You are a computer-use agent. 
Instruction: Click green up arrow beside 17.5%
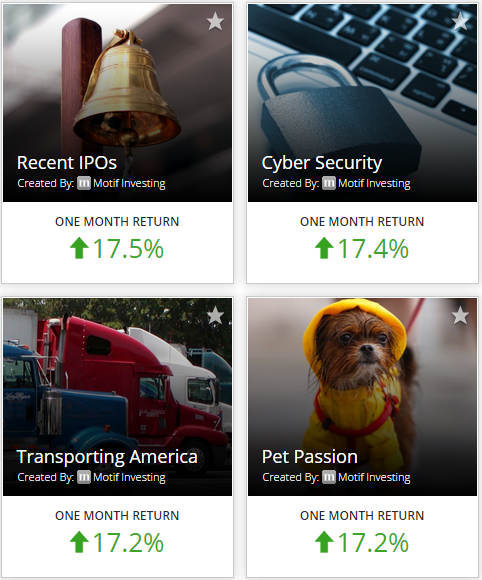point(79,248)
